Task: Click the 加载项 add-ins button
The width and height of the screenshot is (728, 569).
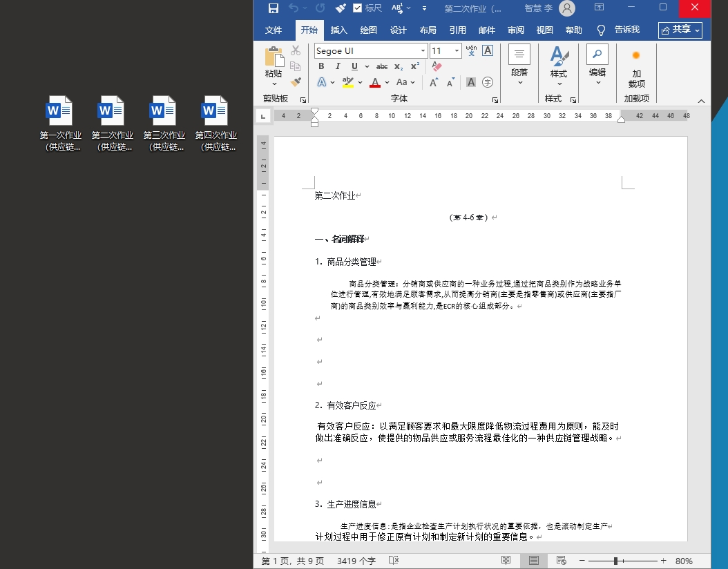Action: (637, 68)
